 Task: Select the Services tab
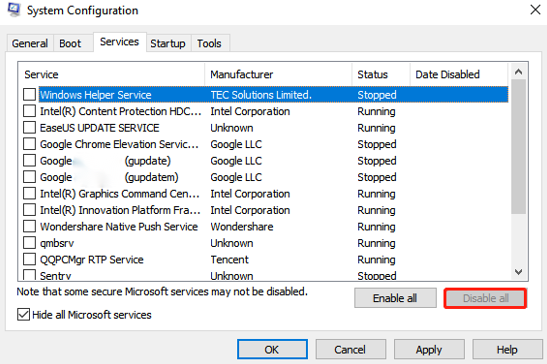(x=120, y=42)
